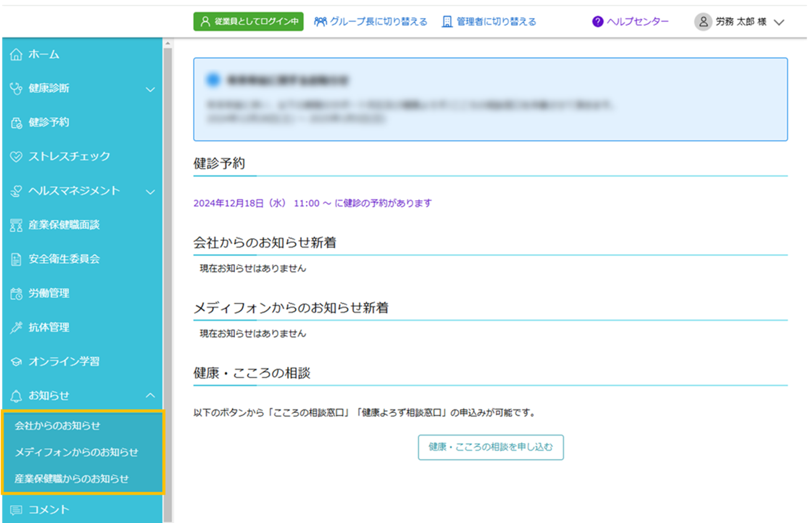Screen dimensions: 812x523
Task: Click the document icon for 安全衛生委員会
Action: (16, 259)
